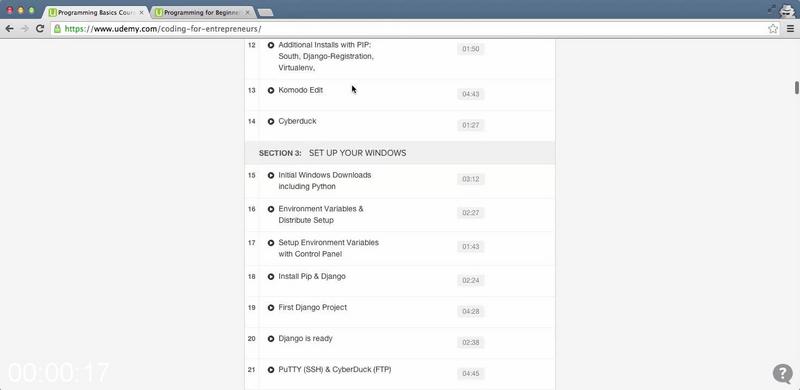Click the 04:43 duration badge
Screen dimensions: 800x390
click(x=470, y=94)
